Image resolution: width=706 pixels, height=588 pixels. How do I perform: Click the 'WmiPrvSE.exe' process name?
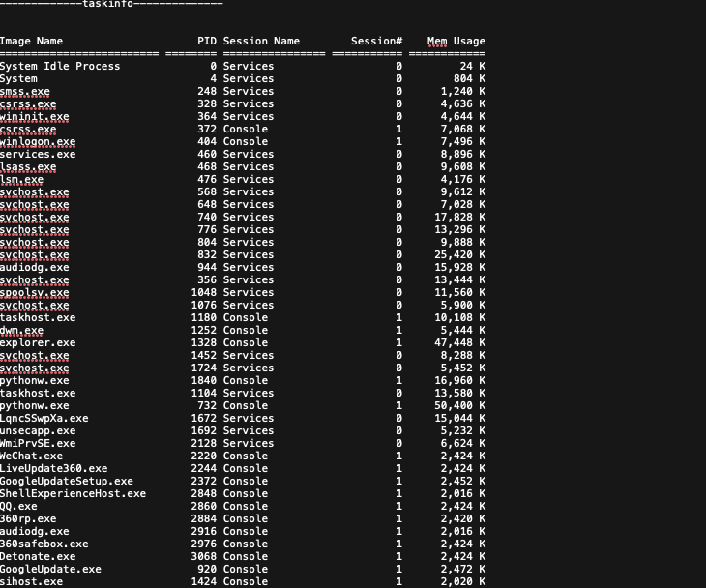38,444
